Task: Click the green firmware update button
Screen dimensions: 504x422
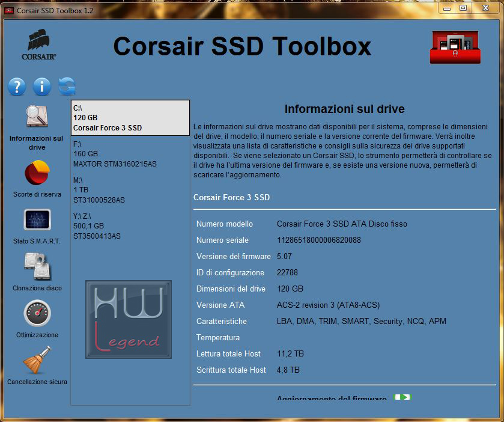Action: (x=402, y=397)
